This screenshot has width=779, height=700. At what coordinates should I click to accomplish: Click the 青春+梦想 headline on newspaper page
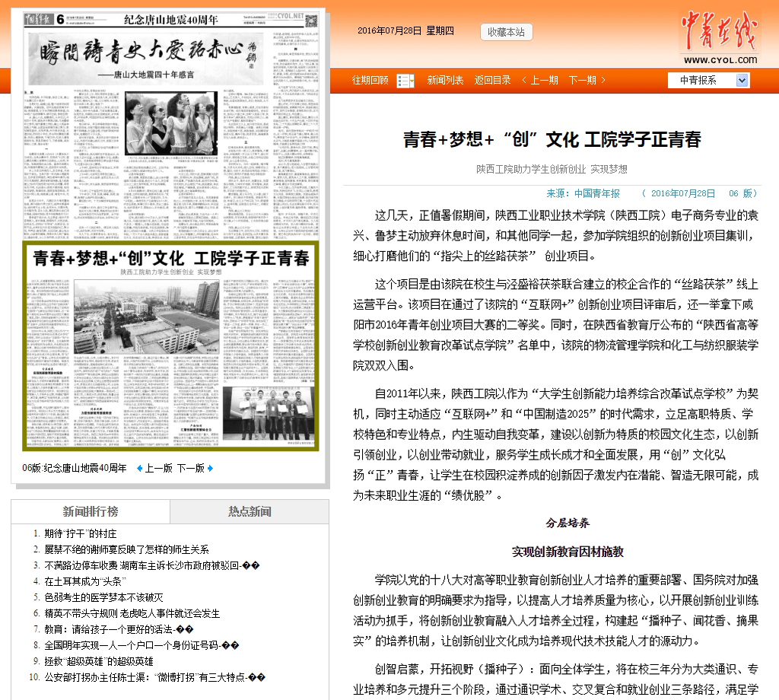(x=170, y=258)
